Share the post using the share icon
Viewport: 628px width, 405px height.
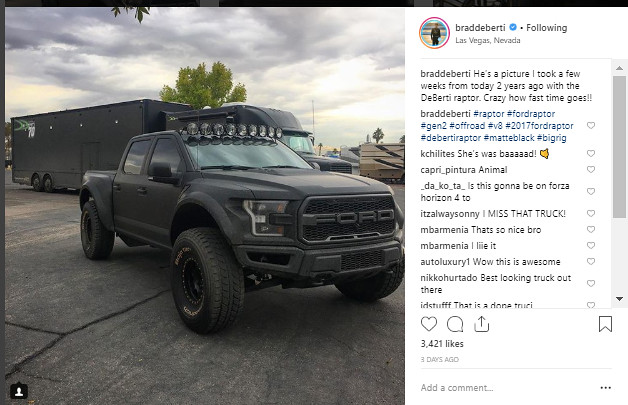(481, 324)
